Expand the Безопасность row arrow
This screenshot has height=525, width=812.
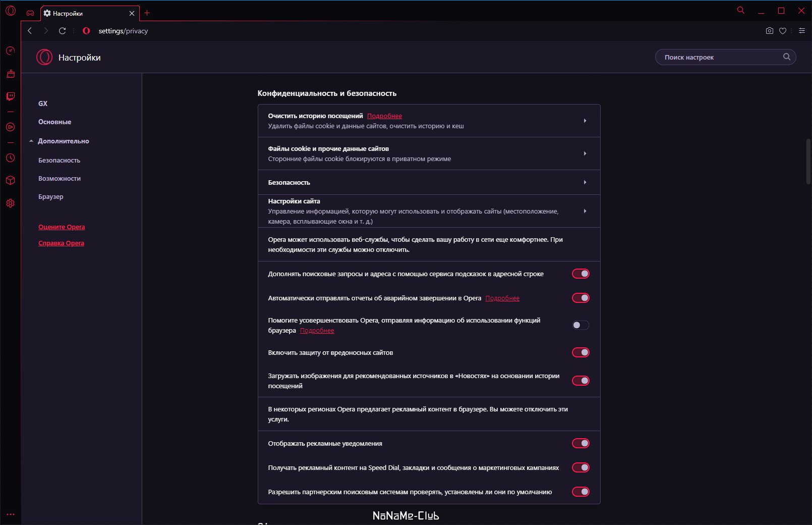pyautogui.click(x=585, y=182)
